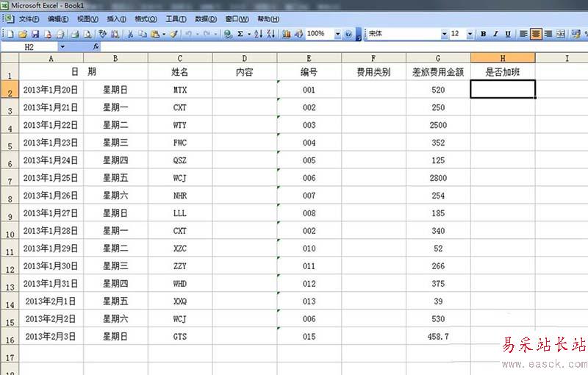The width and height of the screenshot is (588, 375).
Task: Open the undo history dropdown arrow
Action: point(198,34)
